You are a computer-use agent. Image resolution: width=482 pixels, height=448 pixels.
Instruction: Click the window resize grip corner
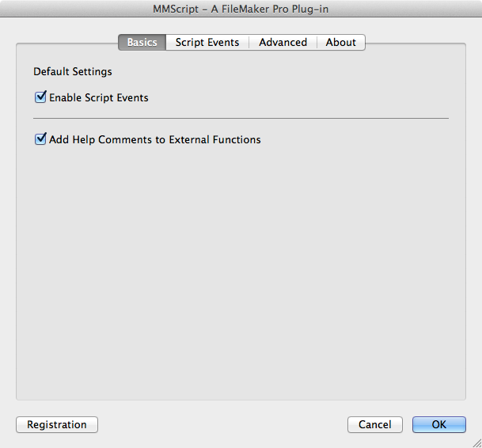point(477,443)
